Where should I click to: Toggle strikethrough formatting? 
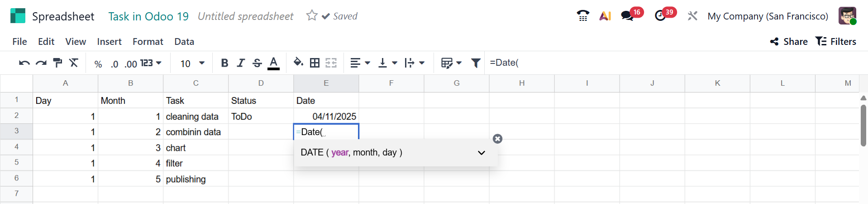point(257,63)
